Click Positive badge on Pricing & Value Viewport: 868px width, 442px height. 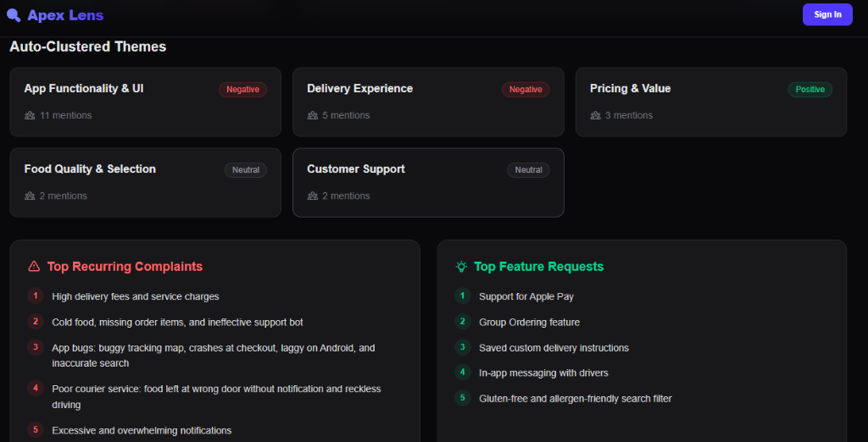tap(810, 90)
